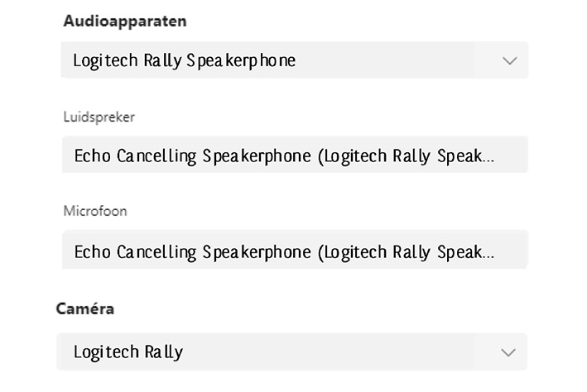Change the microphone from Echo Cancelling Speakerphone

pyautogui.click(x=294, y=251)
